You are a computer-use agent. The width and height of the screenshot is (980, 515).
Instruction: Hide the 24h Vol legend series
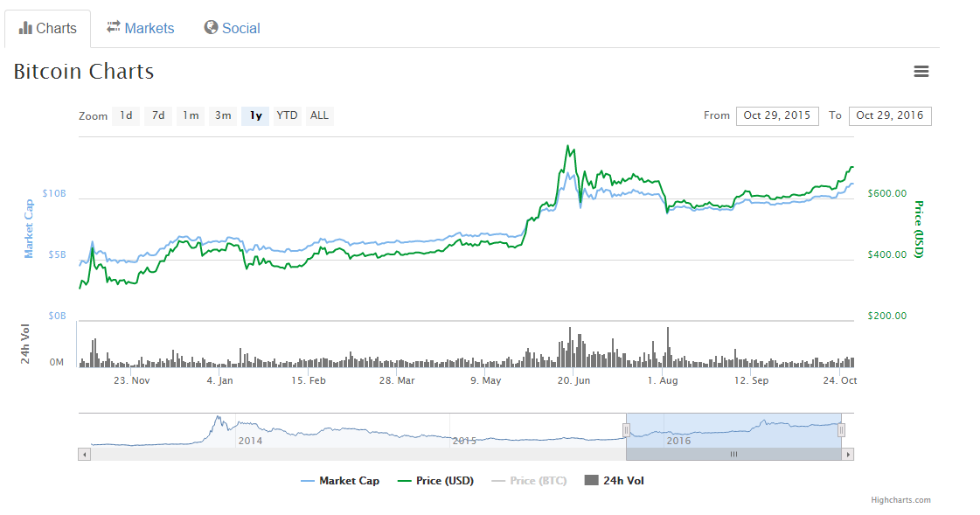point(614,481)
